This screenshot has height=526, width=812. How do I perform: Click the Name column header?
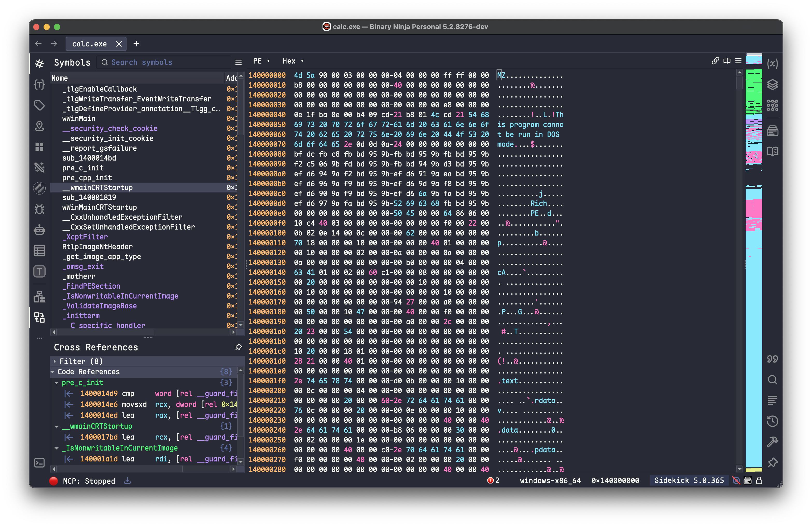[136, 78]
